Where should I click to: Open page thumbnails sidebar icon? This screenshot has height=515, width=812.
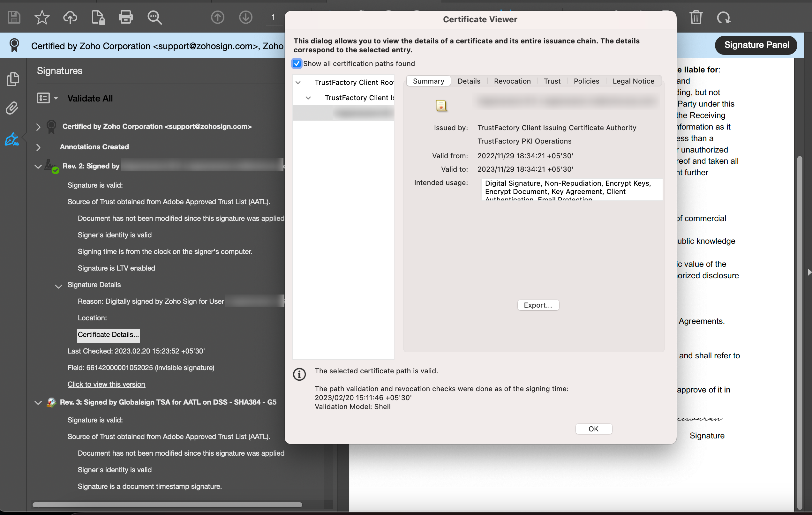click(13, 79)
